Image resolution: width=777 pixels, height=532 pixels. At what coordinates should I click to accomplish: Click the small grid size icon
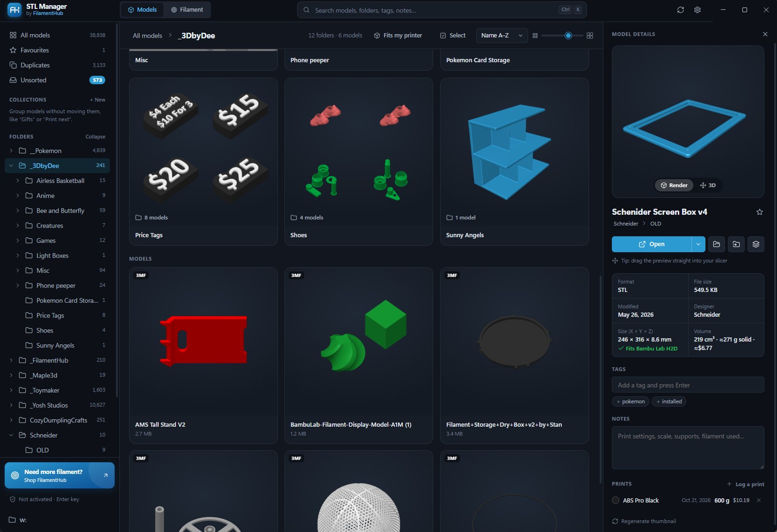click(x=535, y=36)
